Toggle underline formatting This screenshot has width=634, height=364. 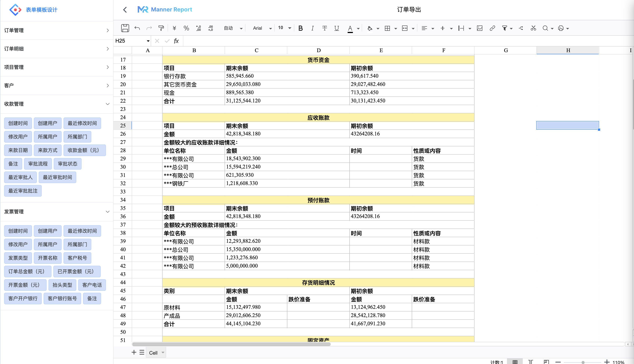(337, 28)
